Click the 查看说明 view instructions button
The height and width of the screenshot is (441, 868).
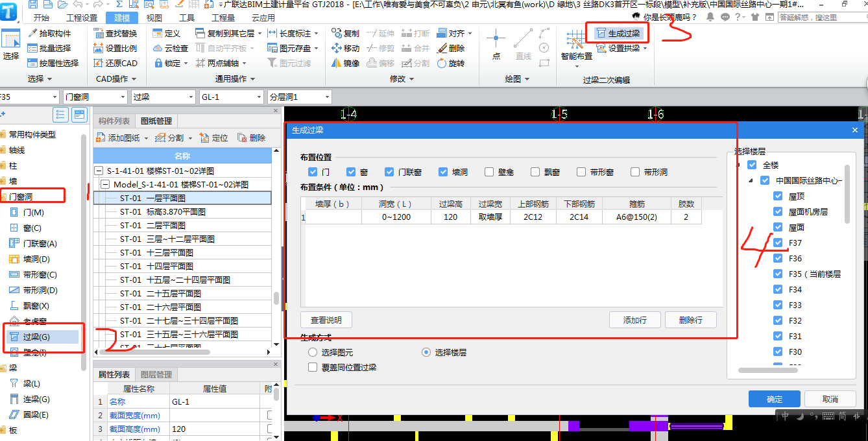coord(326,320)
